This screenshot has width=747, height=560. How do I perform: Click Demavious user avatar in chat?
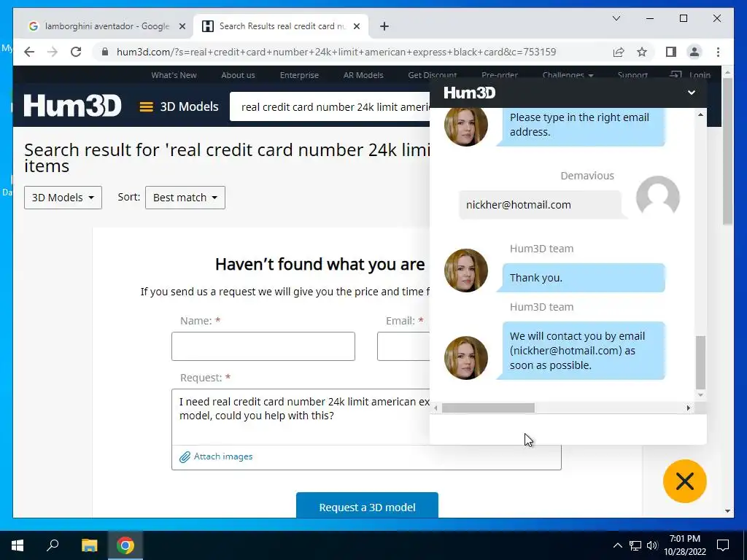658,197
